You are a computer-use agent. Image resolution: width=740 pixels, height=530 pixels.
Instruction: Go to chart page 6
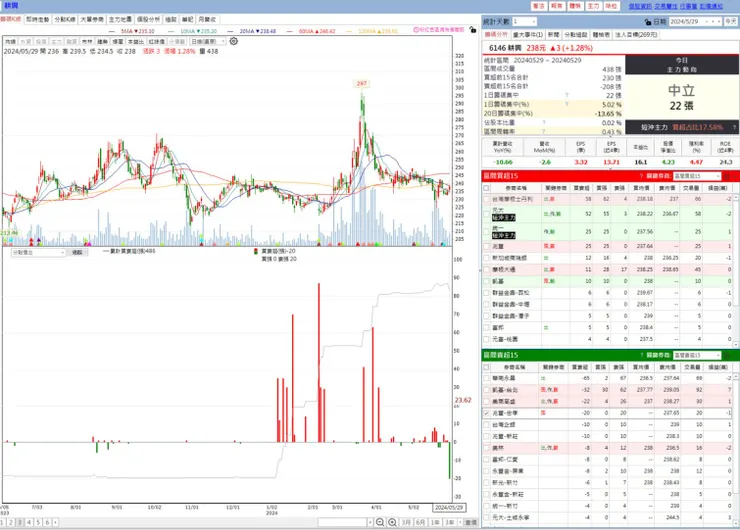coord(47,522)
